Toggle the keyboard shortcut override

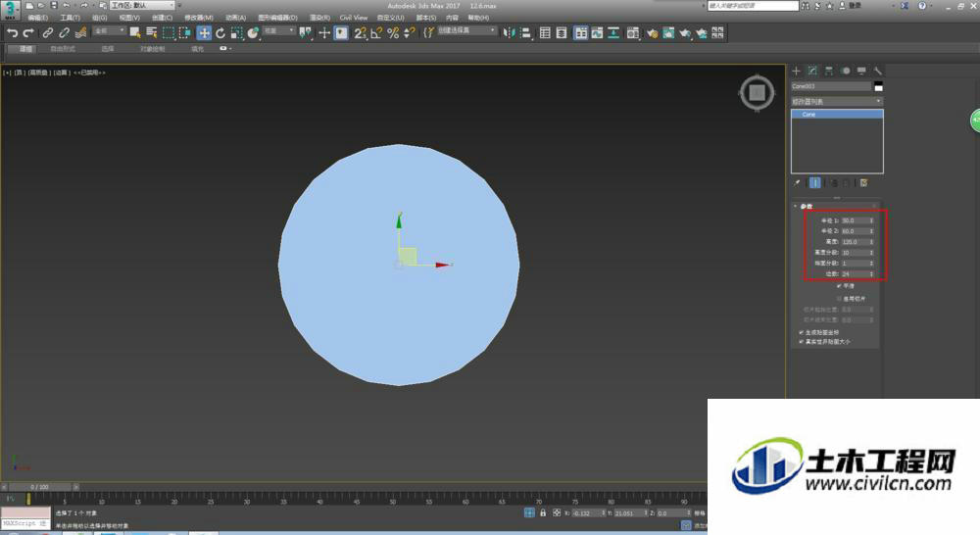[x=341, y=33]
